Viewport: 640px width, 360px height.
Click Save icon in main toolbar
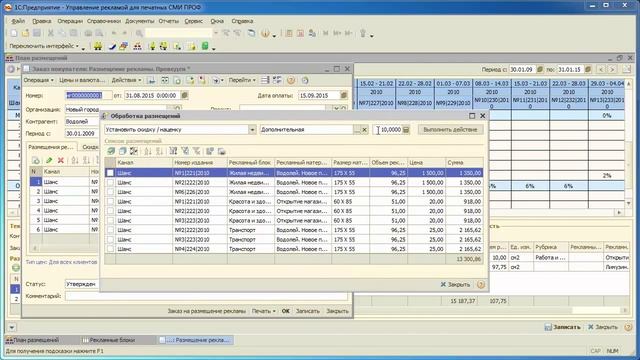37,33
